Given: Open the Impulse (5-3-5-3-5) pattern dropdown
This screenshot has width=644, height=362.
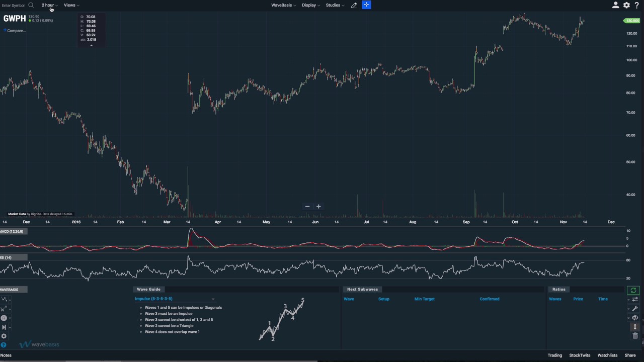Looking at the screenshot, I should click(175, 299).
